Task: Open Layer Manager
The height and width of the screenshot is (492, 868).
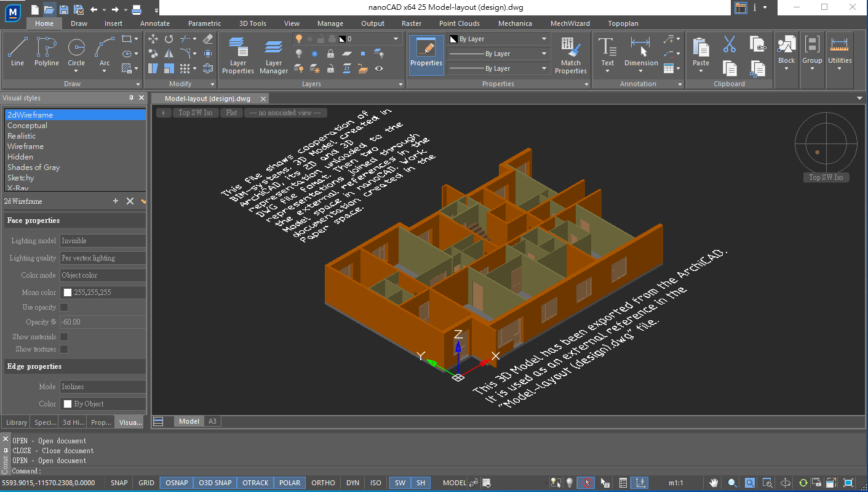Action: click(274, 55)
